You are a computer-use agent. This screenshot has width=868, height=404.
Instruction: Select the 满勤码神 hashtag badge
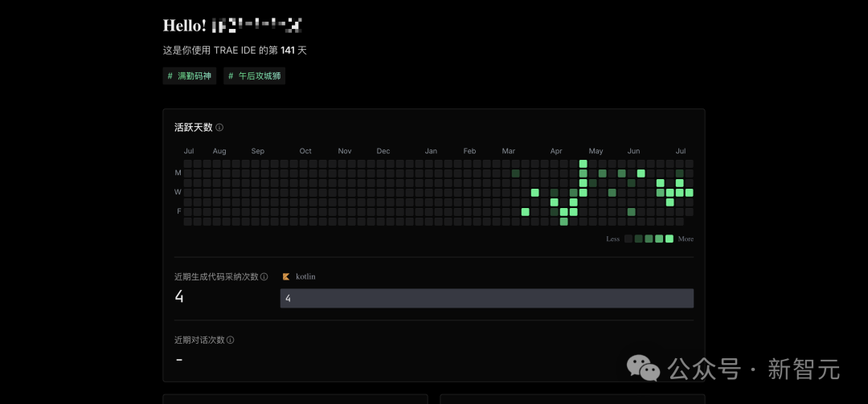click(190, 76)
